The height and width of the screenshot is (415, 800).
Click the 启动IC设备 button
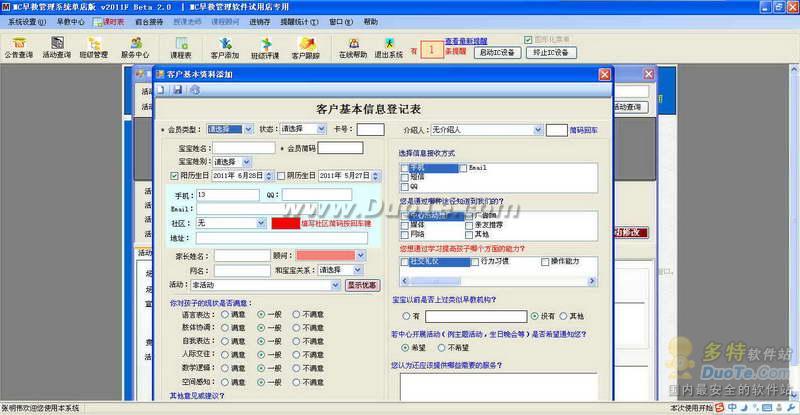coord(497,53)
